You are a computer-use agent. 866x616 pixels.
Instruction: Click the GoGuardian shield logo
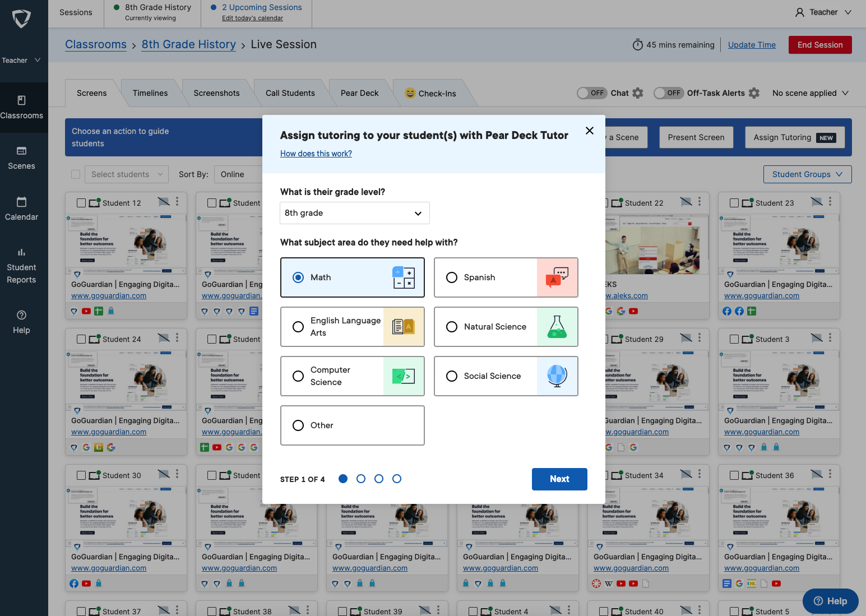click(x=21, y=18)
